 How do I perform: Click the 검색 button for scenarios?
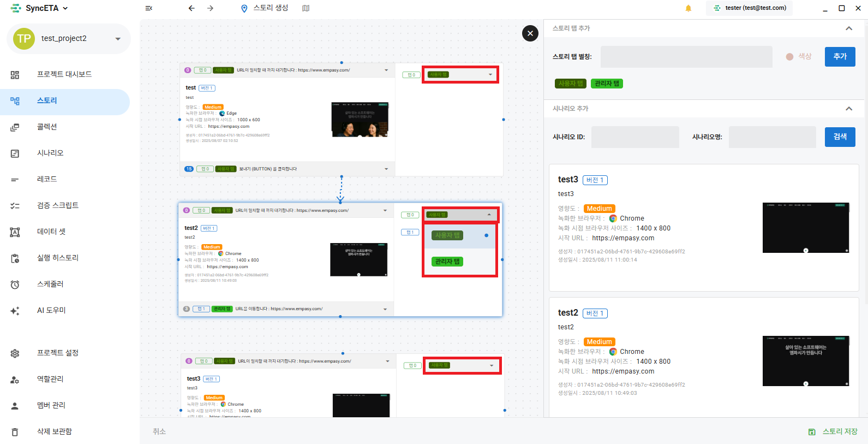pos(840,137)
